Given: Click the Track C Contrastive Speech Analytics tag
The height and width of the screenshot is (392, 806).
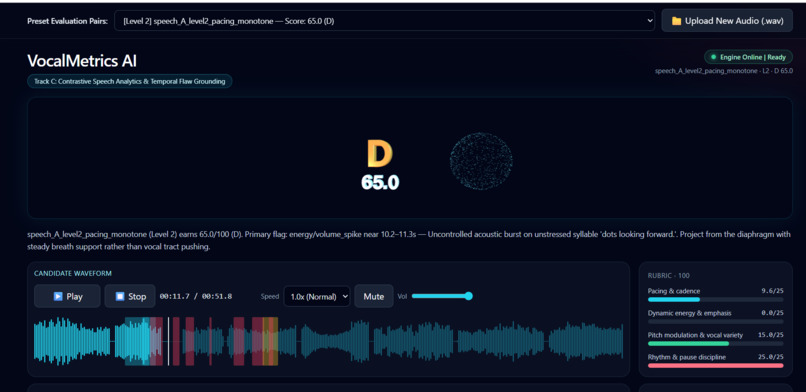Looking at the screenshot, I should [x=130, y=81].
